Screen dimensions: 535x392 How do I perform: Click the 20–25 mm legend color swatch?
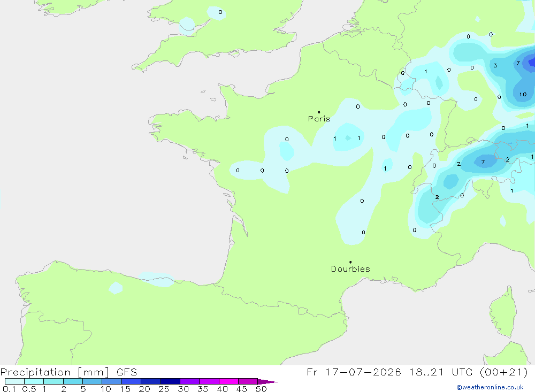click(151, 381)
